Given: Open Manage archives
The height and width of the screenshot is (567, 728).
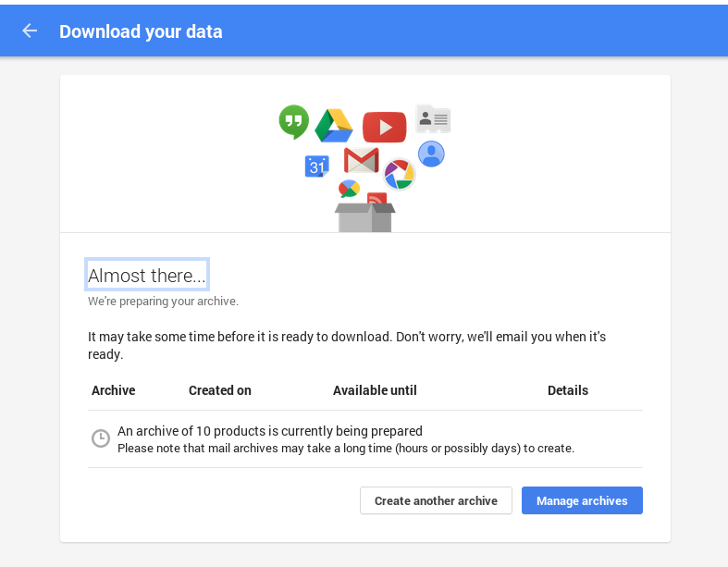Looking at the screenshot, I should 582,500.
